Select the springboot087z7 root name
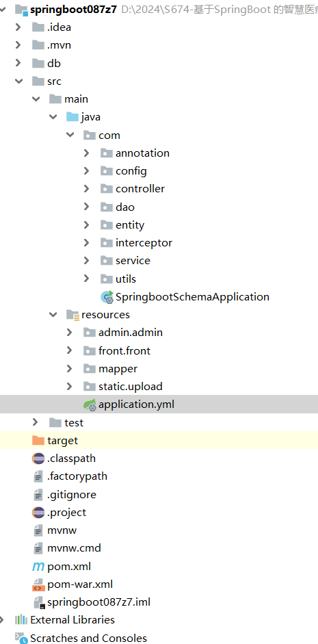The height and width of the screenshot is (644, 318). pos(73,10)
